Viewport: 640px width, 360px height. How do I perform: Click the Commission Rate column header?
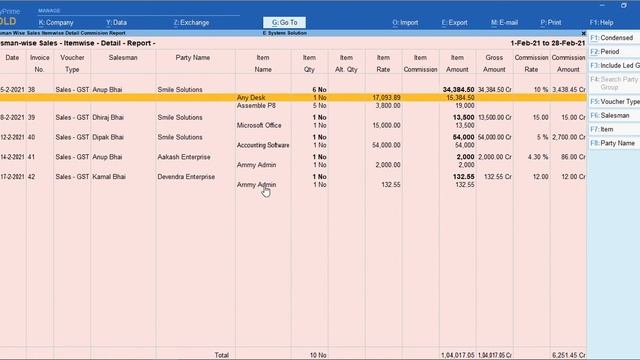[531, 63]
